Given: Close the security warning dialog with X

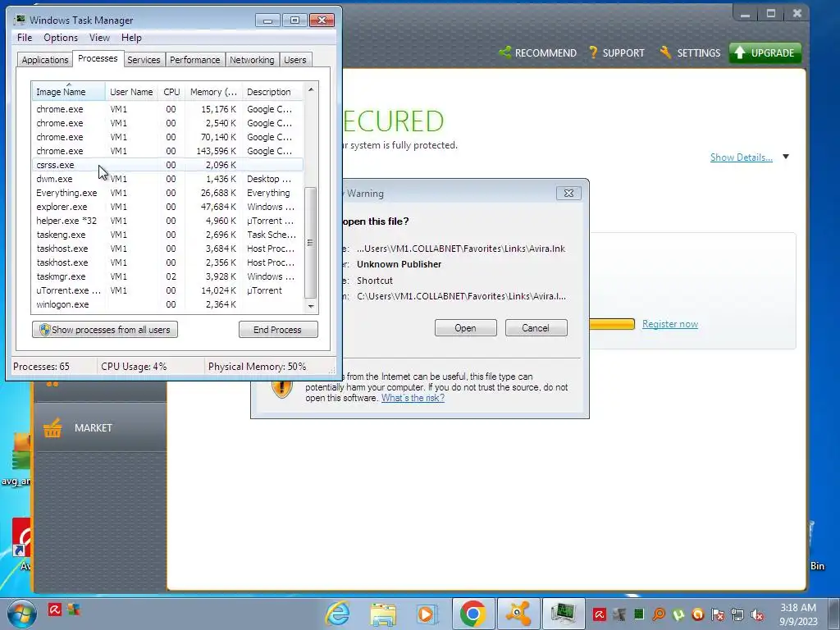Looking at the screenshot, I should pos(569,194).
